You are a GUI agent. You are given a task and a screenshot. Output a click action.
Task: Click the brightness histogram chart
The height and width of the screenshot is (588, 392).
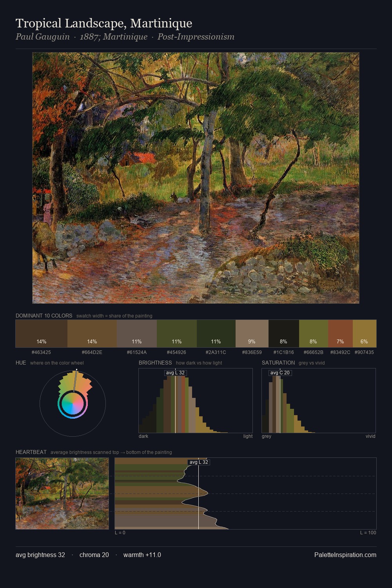(x=196, y=401)
